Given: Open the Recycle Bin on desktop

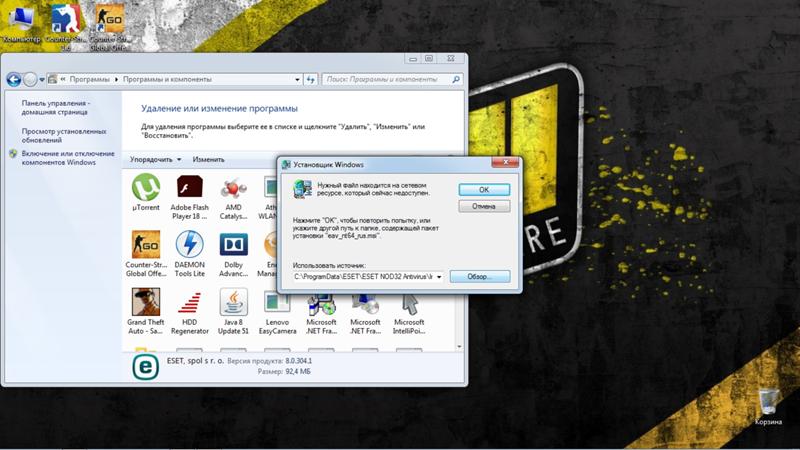Looking at the screenshot, I should (768, 402).
